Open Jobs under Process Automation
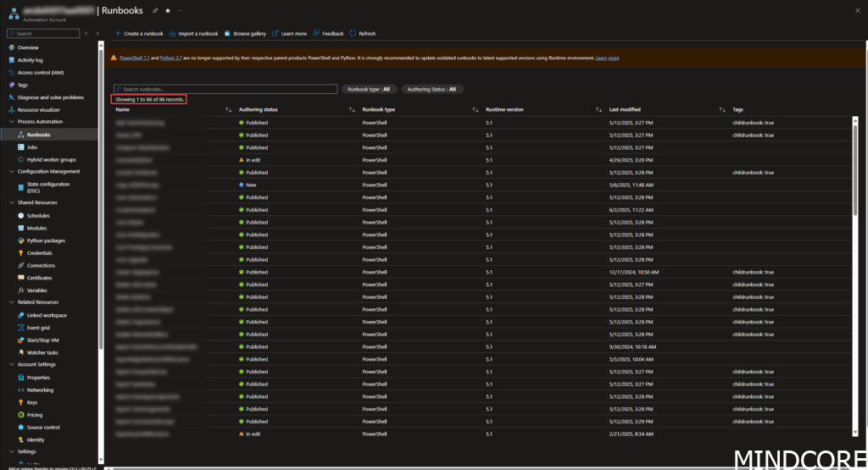The height and width of the screenshot is (470, 868). click(x=32, y=147)
